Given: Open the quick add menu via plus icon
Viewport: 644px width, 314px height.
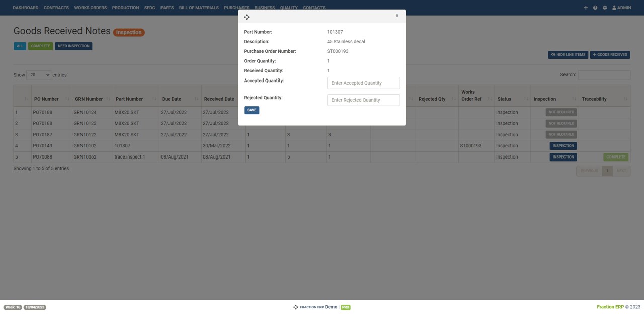Looking at the screenshot, I should [585, 7].
